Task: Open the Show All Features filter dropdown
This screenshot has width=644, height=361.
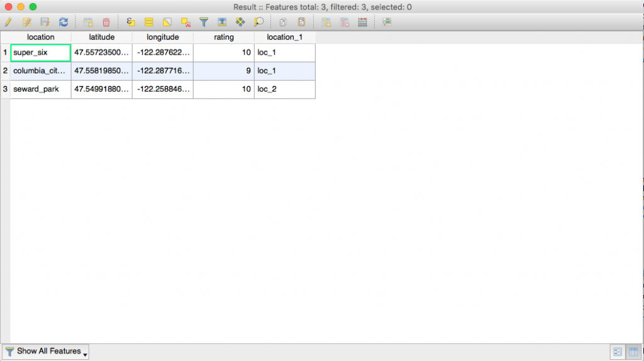Action: 45,352
